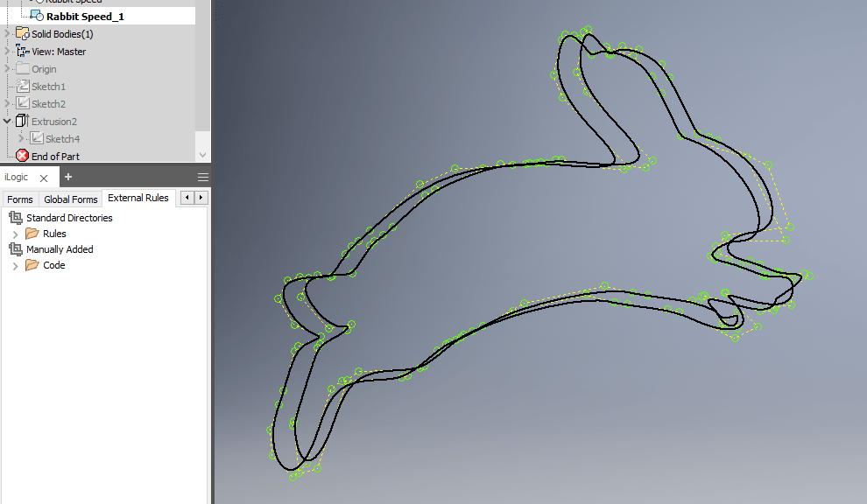Select the Sketch1 icon

[24, 86]
